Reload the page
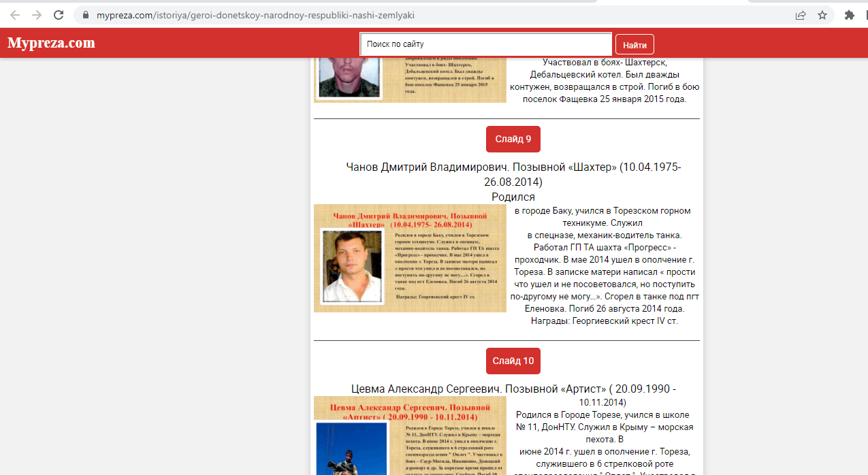868x475 pixels. (59, 15)
